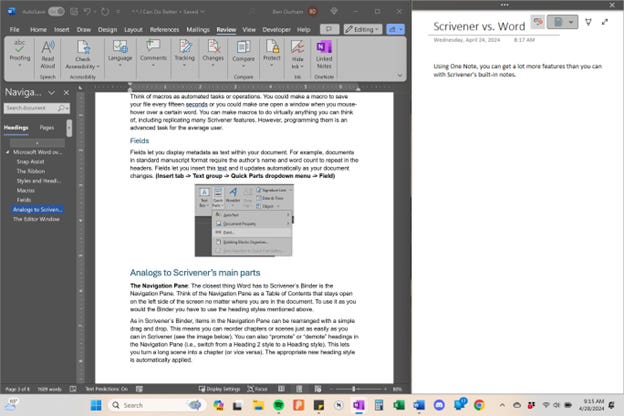Click the Undo arrow icon
The width and height of the screenshot is (624, 416).
coord(87,12)
